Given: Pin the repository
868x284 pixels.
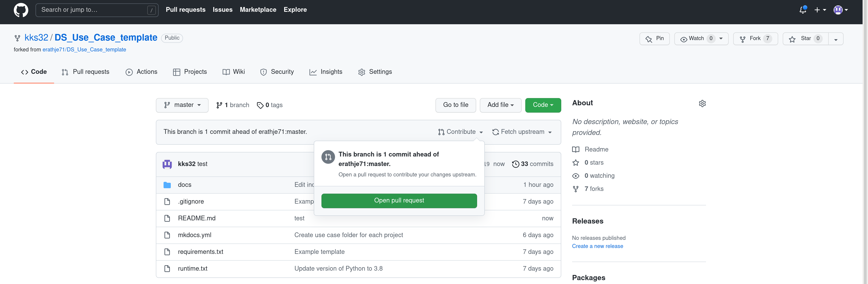Looking at the screenshot, I should [654, 39].
